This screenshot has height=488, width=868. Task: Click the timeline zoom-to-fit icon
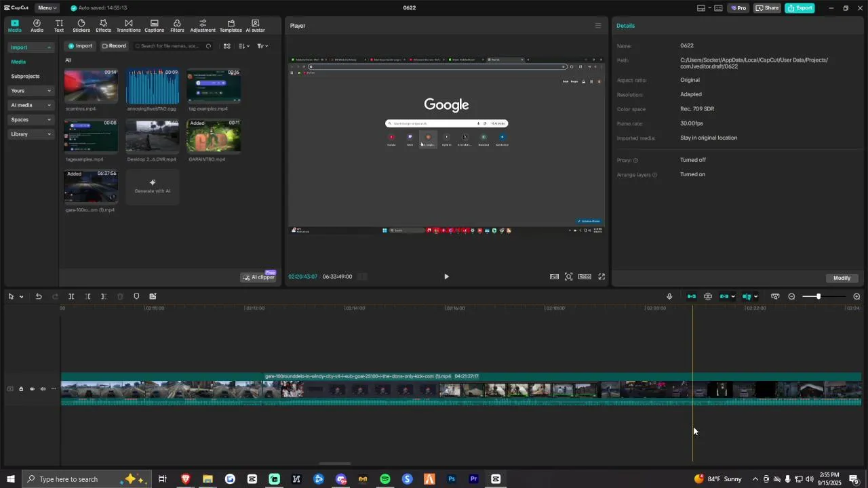[775, 296]
